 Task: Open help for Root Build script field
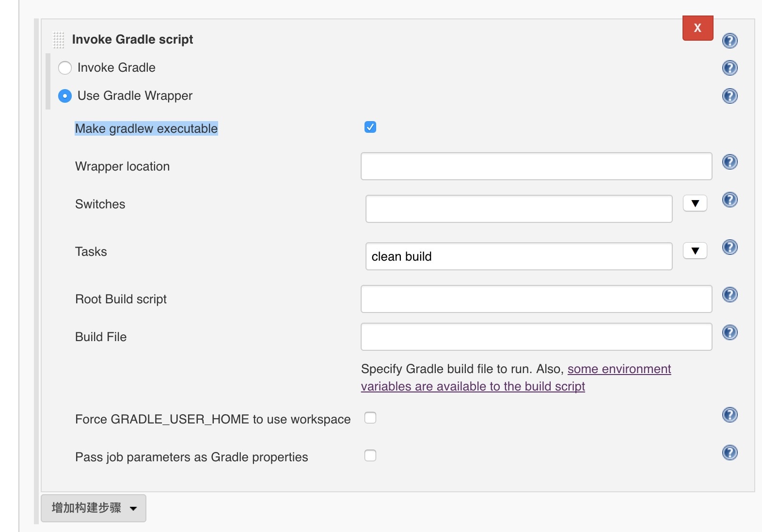coord(730,294)
